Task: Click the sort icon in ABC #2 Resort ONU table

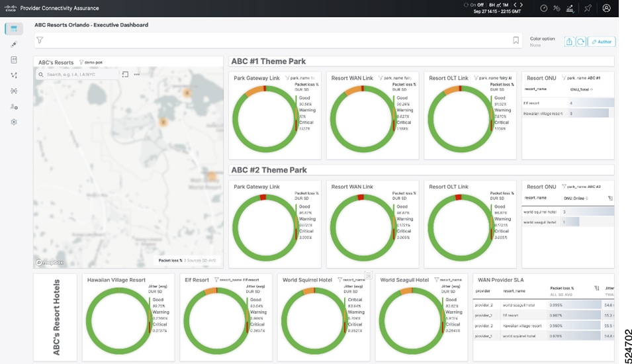Action: tap(610, 198)
